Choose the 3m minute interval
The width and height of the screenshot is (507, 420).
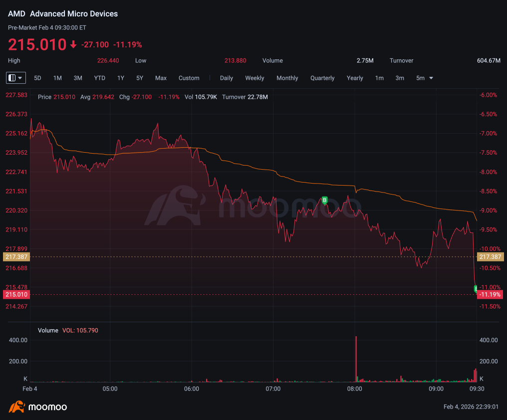(400, 78)
